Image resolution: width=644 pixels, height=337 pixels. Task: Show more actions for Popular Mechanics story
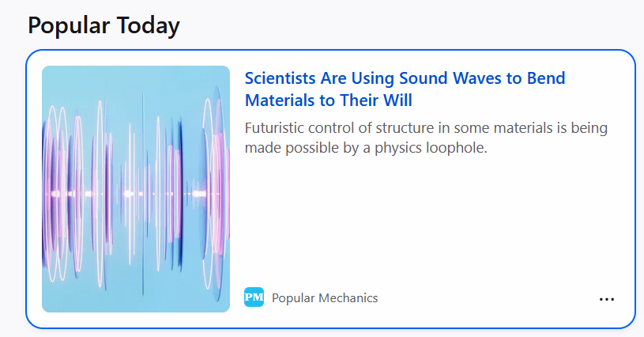click(607, 299)
